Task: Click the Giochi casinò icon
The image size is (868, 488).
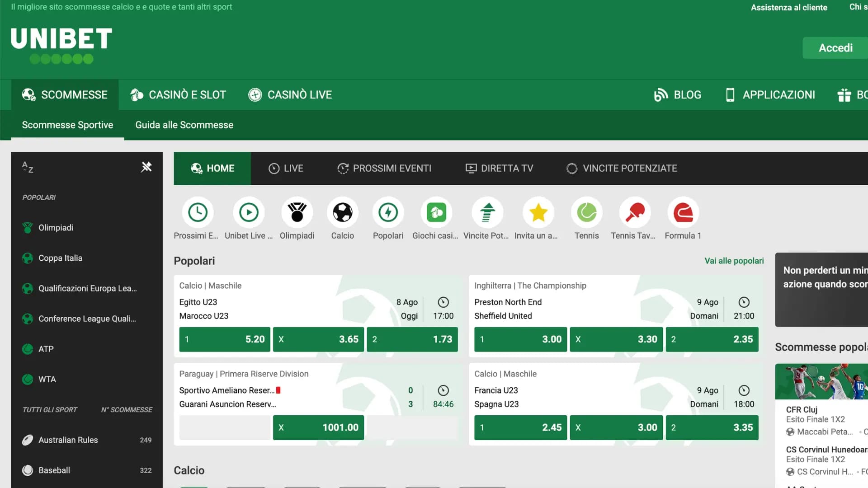Action: coord(436,212)
